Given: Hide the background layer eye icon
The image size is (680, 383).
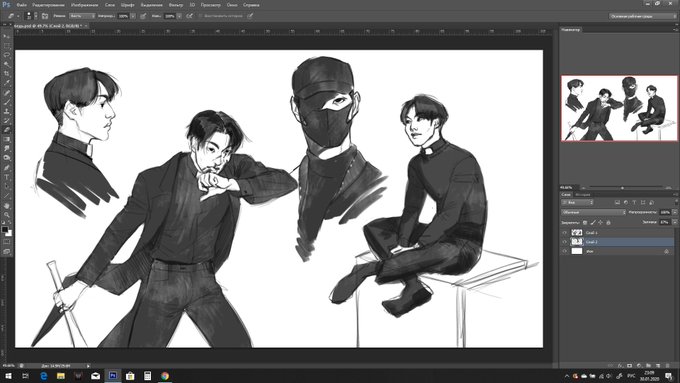Looking at the screenshot, I should (565, 251).
